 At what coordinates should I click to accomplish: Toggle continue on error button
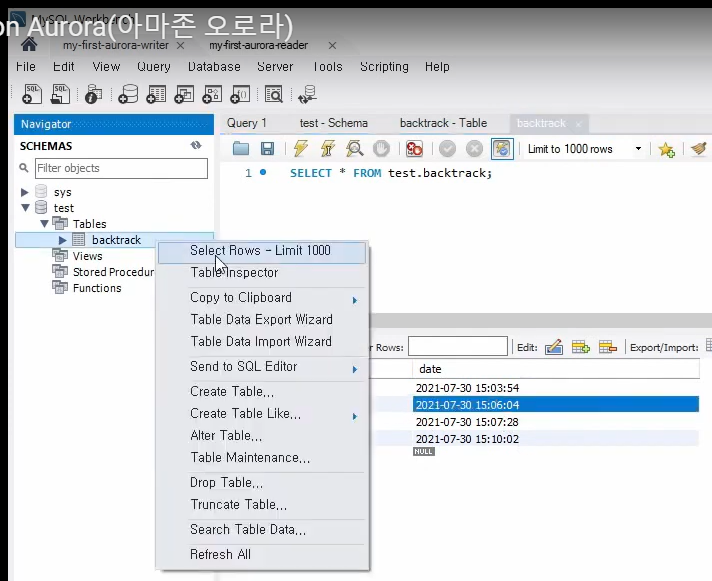414,149
